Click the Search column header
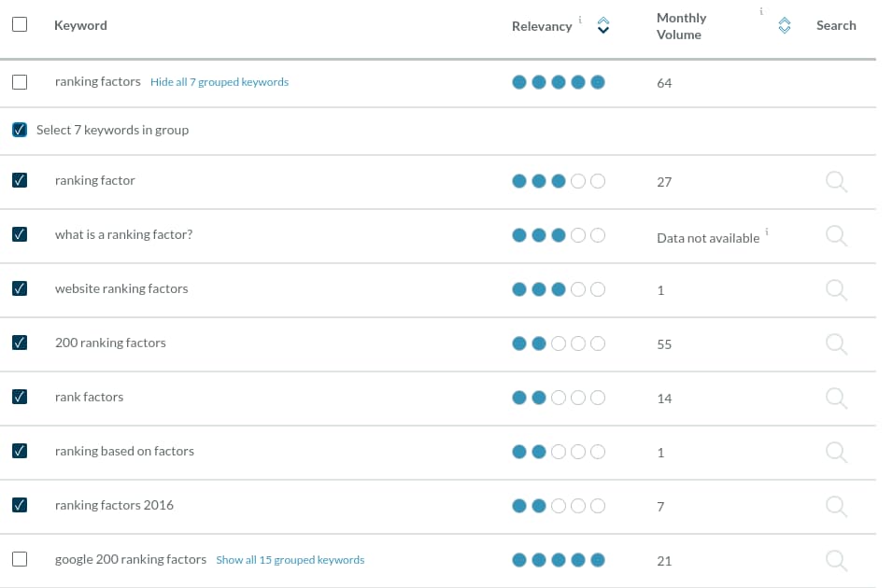The height and width of the screenshot is (588, 893). 835,25
